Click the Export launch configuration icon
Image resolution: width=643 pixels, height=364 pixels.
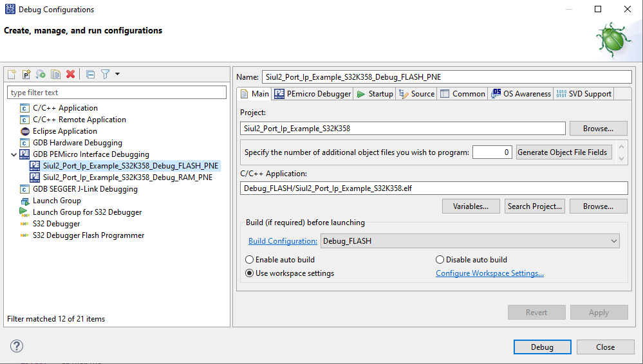click(41, 75)
